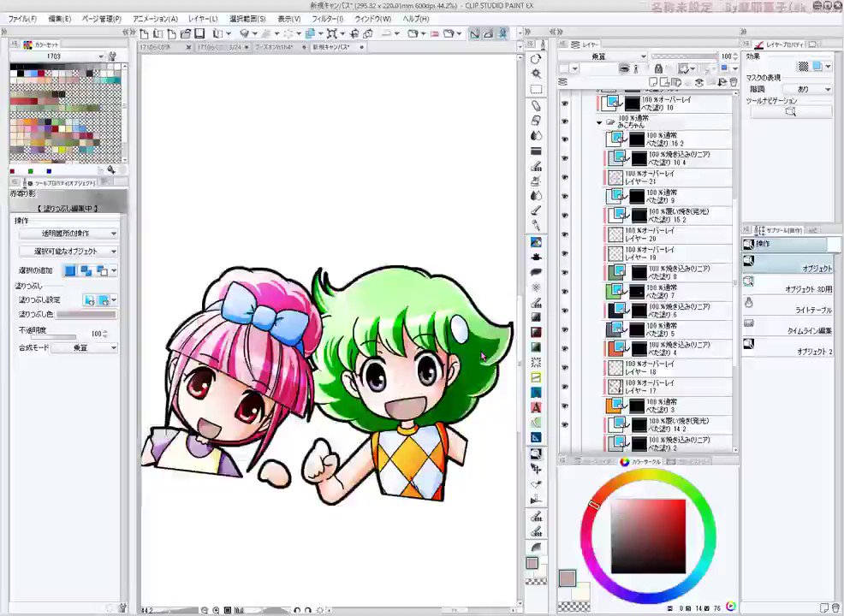Open the 選択可能なオブジェクト dropdown
The image size is (844, 616).
(x=68, y=252)
